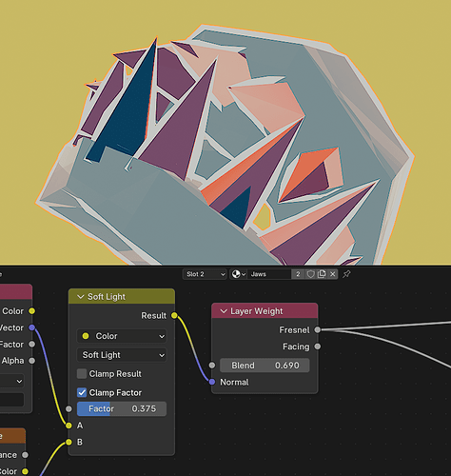Open the partially visible dropdown on left node
The height and width of the screenshot is (476, 451).
(x=12, y=381)
